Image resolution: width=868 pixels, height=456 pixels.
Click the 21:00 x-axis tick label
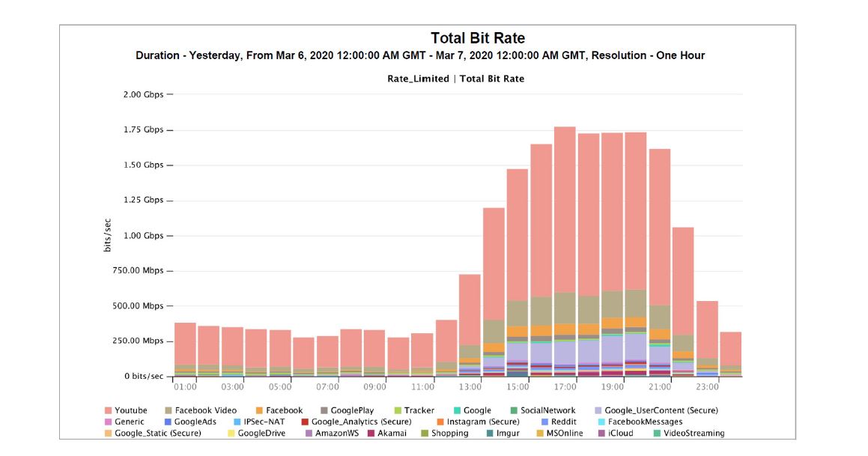pyautogui.click(x=660, y=387)
